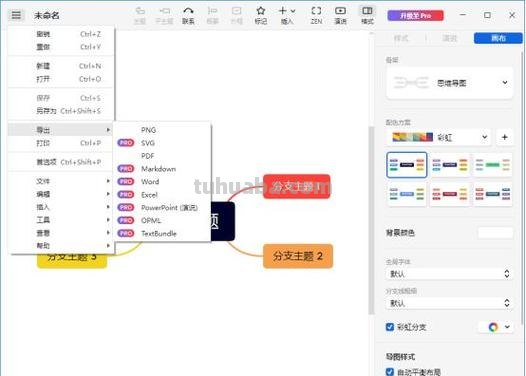Choose 保存 (Save) Ctrl+S in the menu
Viewport: 526px width, 376px height.
tap(61, 98)
